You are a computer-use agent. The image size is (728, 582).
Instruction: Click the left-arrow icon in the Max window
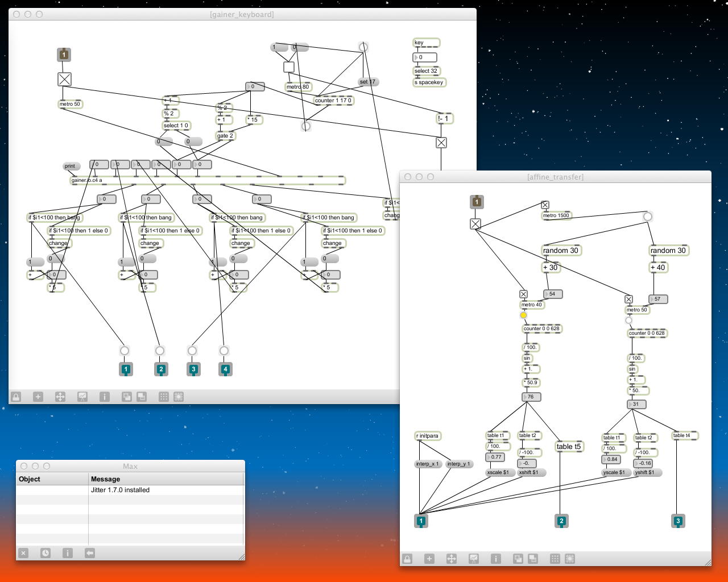tap(89, 552)
